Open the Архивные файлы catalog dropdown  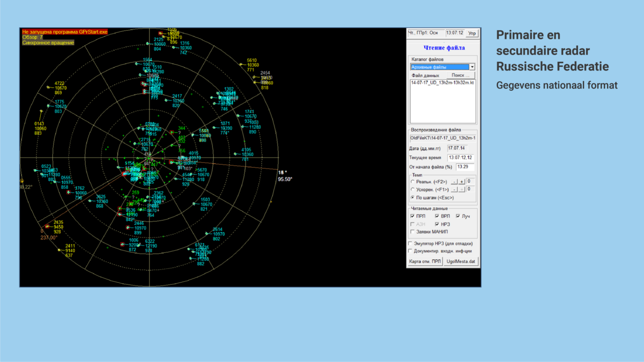click(x=471, y=67)
